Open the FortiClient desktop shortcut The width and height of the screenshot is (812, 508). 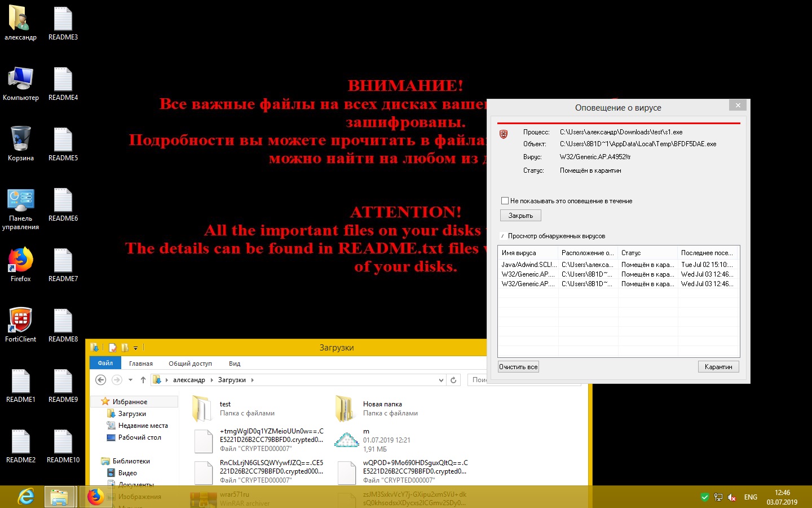coord(21,321)
